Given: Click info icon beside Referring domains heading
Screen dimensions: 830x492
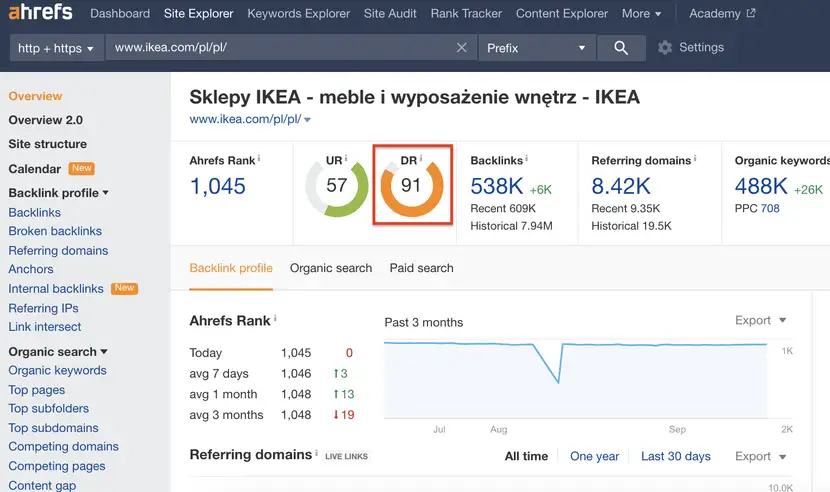Looking at the screenshot, I should click(x=317, y=453).
